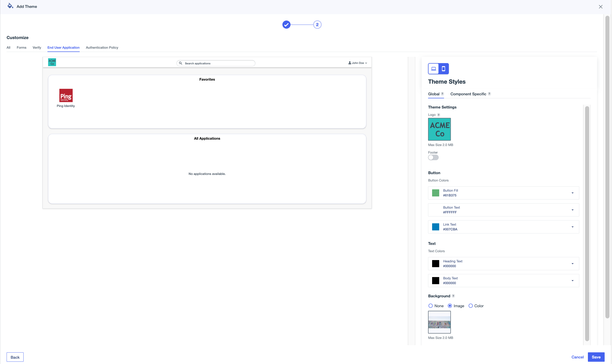Click the Link Text blue color swatch

[x=435, y=227]
